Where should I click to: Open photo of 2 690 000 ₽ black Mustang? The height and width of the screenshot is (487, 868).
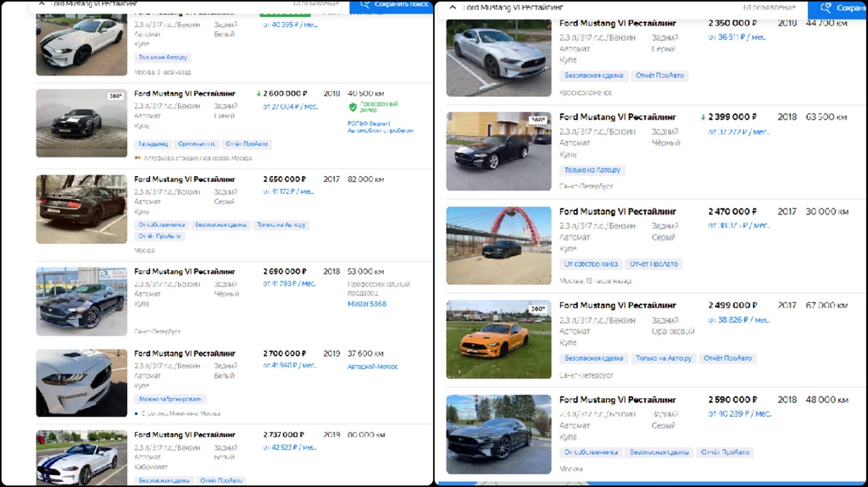[81, 302]
